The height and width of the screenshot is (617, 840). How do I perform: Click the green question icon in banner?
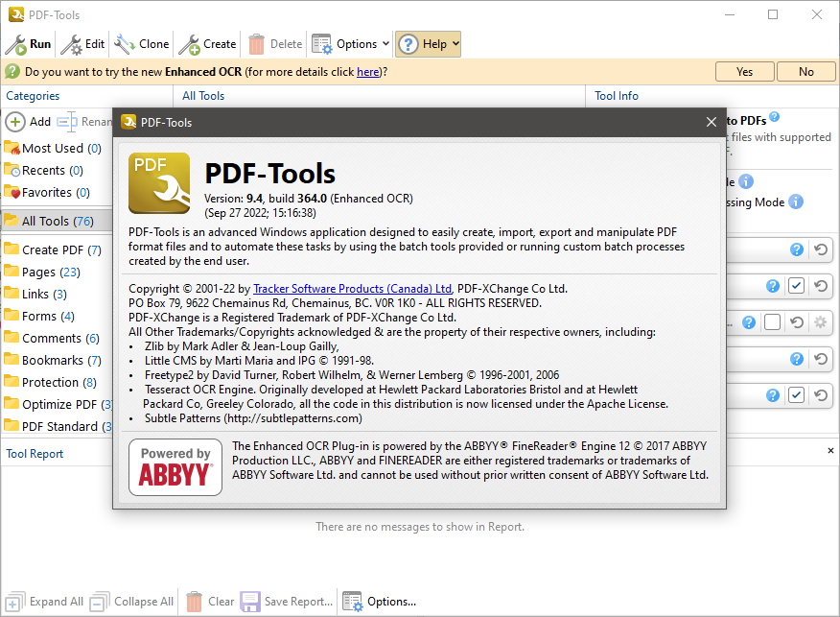(x=12, y=71)
